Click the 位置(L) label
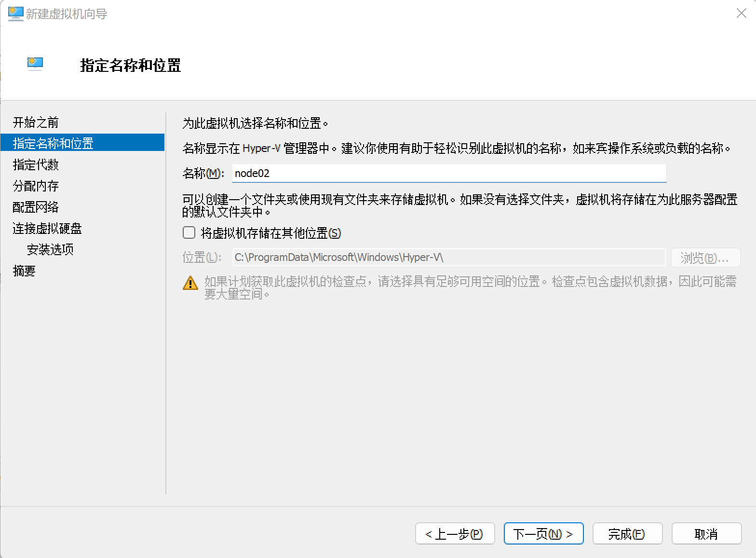 tap(202, 258)
